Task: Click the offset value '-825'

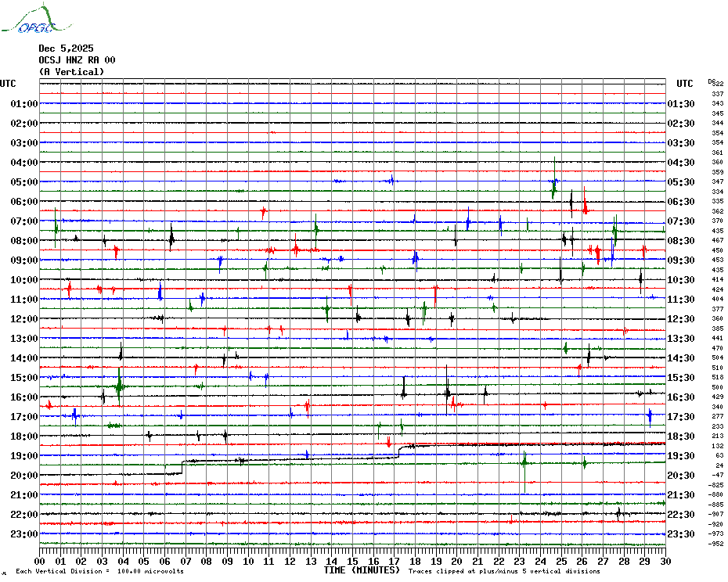Action: click(718, 485)
